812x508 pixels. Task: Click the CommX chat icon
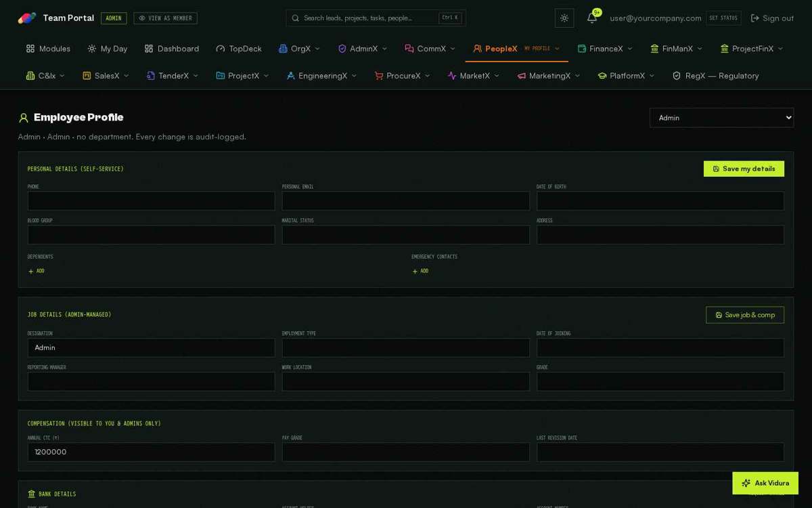pyautogui.click(x=409, y=49)
